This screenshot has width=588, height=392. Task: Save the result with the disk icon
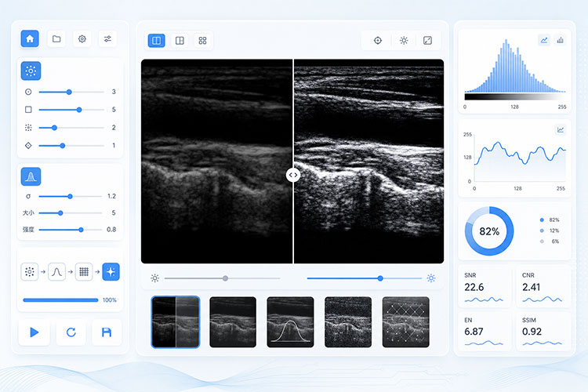(x=107, y=332)
